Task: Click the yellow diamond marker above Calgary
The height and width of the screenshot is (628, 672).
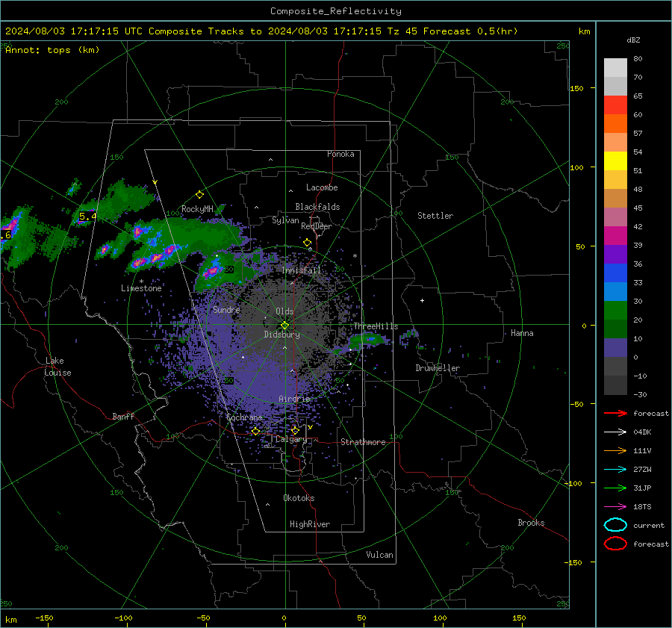Action: [x=295, y=430]
